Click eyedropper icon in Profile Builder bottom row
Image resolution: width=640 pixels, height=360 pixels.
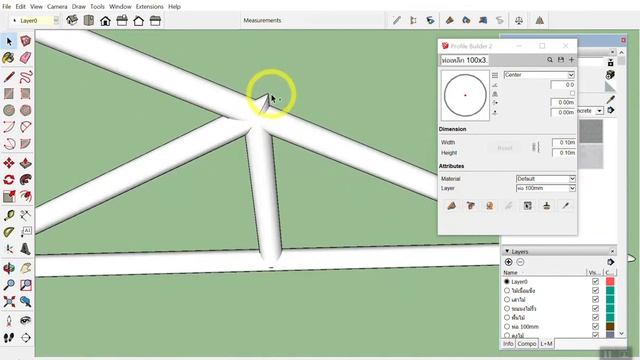tap(565, 205)
